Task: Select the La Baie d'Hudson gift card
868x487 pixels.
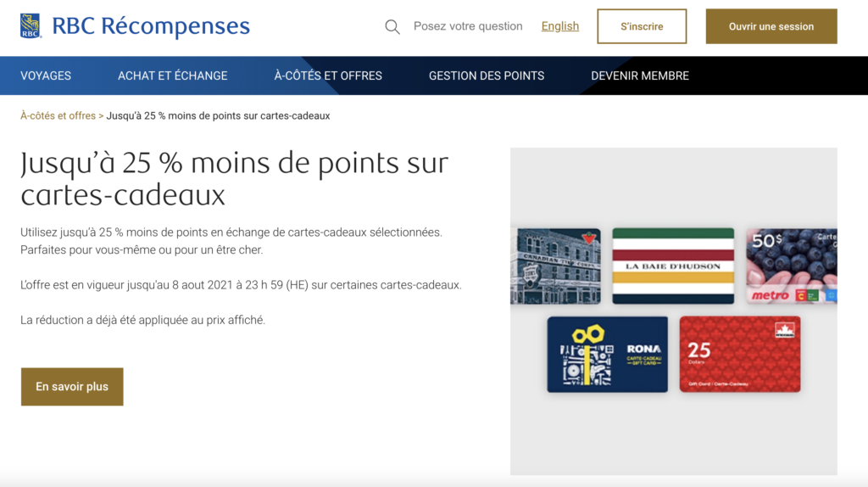Action: 673,266
